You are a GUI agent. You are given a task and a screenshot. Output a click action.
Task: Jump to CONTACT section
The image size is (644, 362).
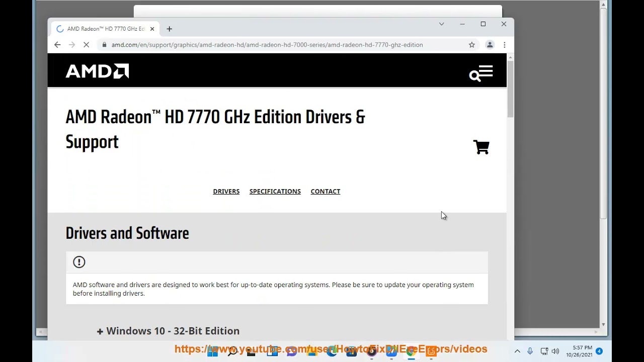[326, 192]
